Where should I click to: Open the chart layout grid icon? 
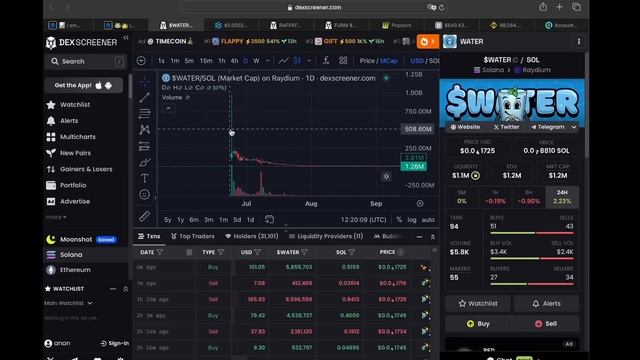pyautogui.click(x=343, y=61)
